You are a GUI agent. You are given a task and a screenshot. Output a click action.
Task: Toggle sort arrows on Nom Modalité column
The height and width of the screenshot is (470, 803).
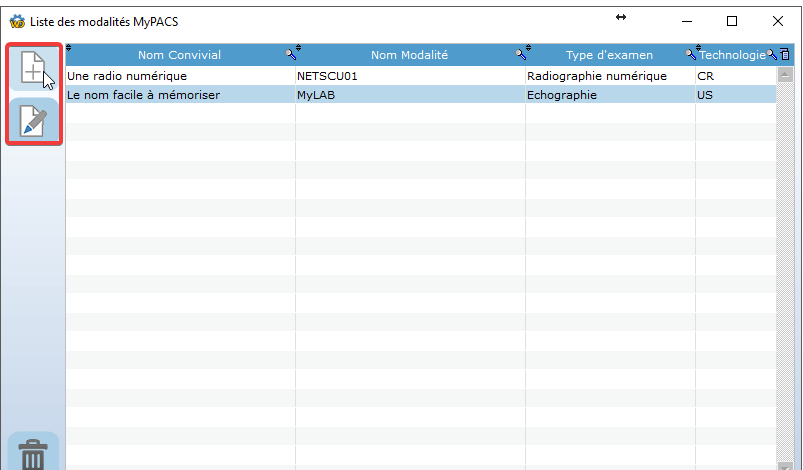click(x=299, y=48)
